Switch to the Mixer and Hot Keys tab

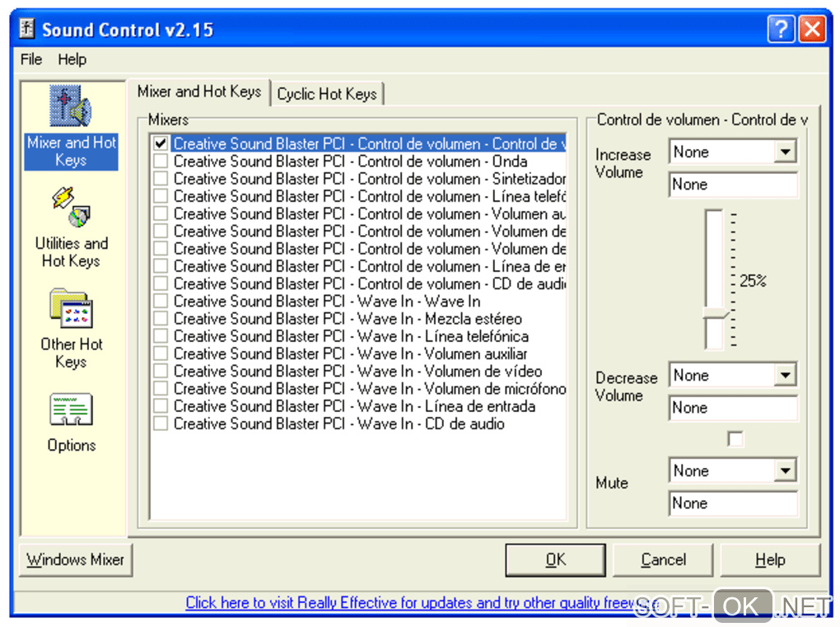tap(198, 91)
